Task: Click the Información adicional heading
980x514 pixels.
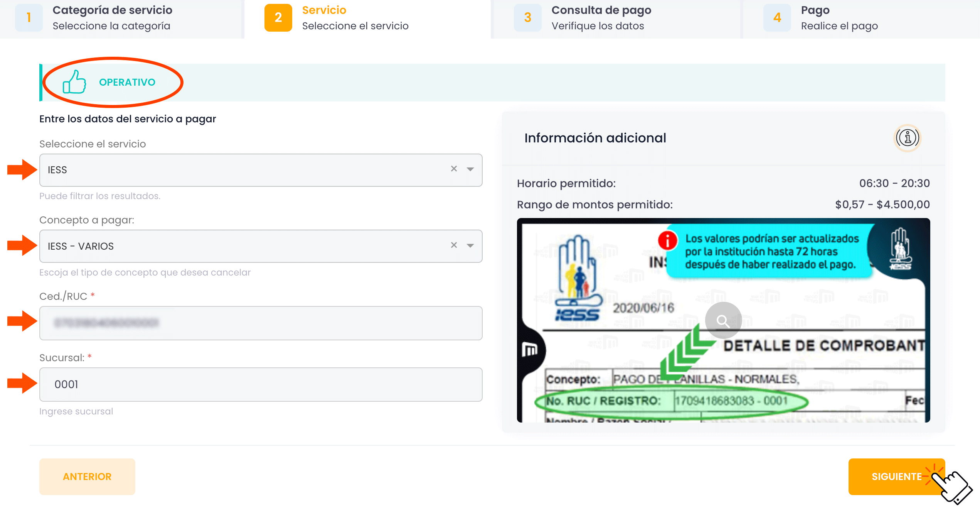Action: 595,138
